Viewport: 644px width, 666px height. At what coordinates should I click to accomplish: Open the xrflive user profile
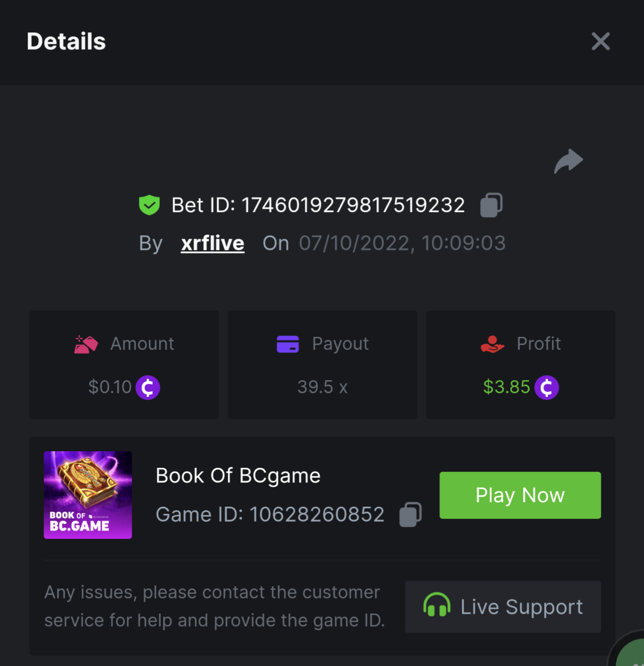[x=213, y=243]
